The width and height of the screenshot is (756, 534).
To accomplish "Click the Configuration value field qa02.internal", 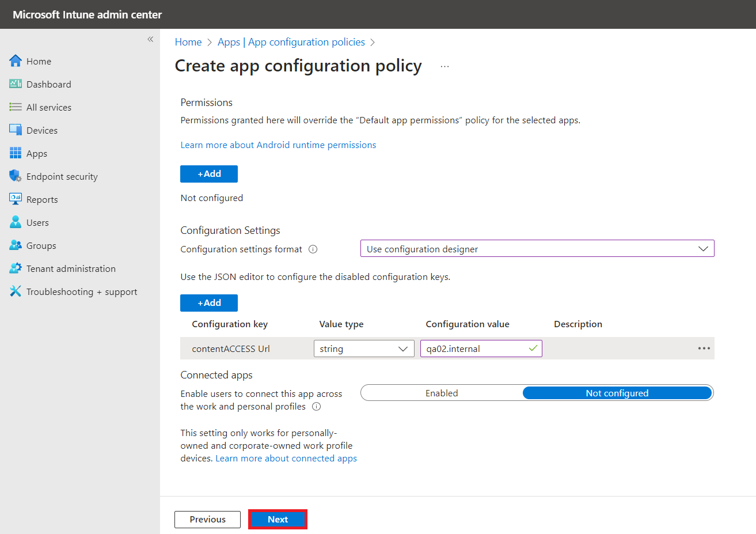I will click(x=475, y=349).
